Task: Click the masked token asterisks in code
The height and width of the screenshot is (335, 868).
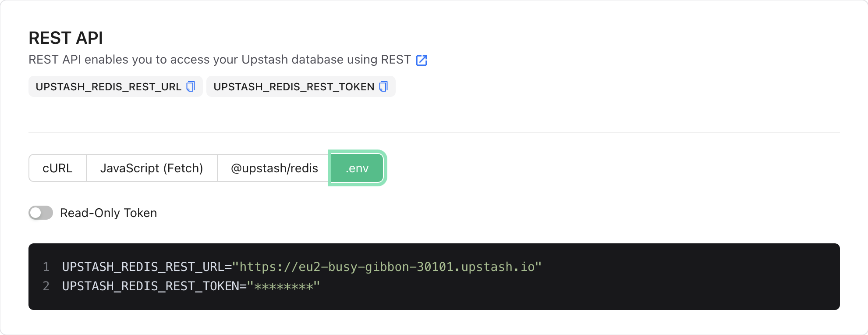Action: click(283, 286)
